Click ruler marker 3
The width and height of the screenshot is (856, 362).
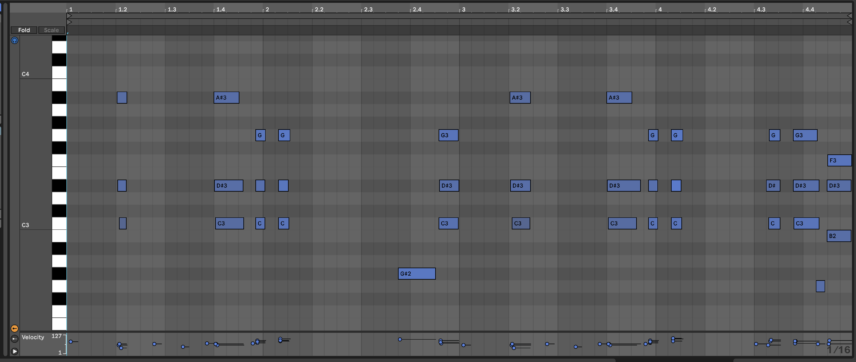463,10
